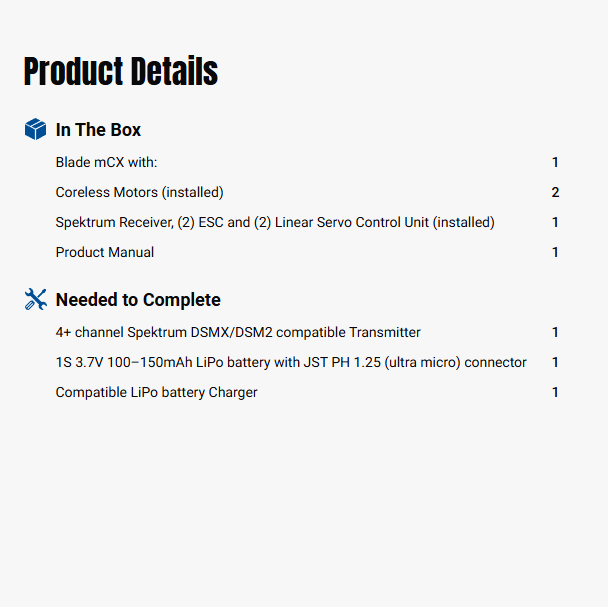This screenshot has width=608, height=607.
Task: Click the quantity 2 for Coreless Motors
Action: (x=555, y=192)
